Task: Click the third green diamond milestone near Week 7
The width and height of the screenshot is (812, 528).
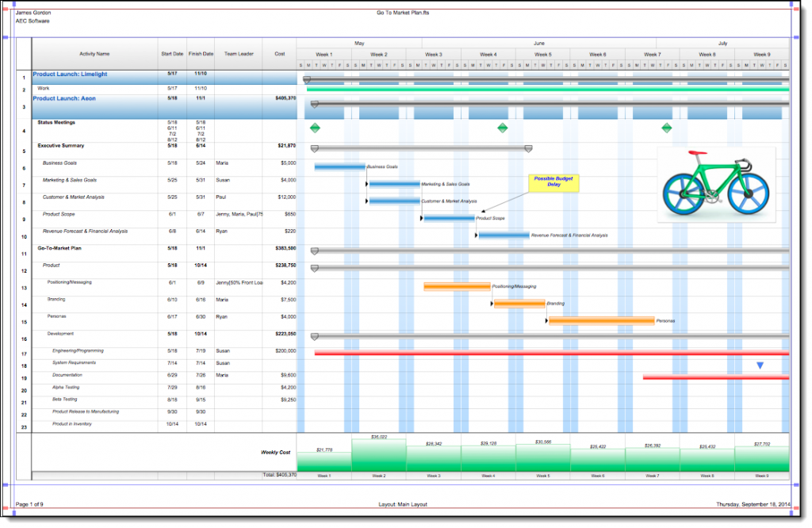Action: pos(666,128)
